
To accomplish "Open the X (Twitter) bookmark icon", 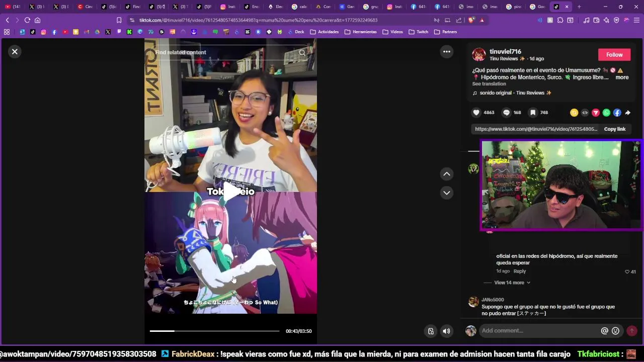I will click(x=108, y=32).
